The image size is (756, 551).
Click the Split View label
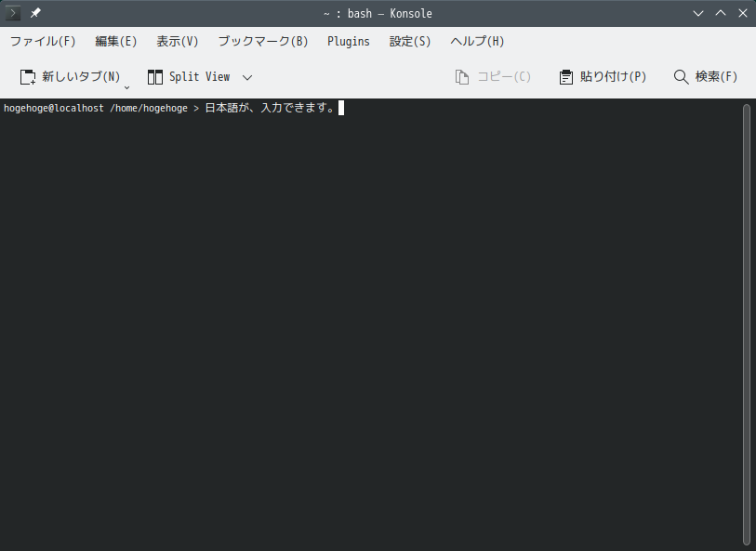(x=199, y=76)
